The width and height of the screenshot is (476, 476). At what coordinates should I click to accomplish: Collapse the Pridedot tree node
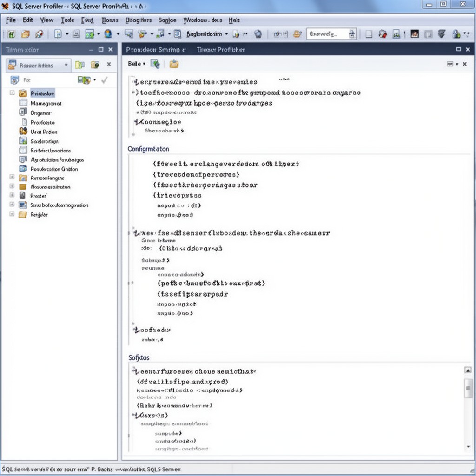tap(12, 93)
